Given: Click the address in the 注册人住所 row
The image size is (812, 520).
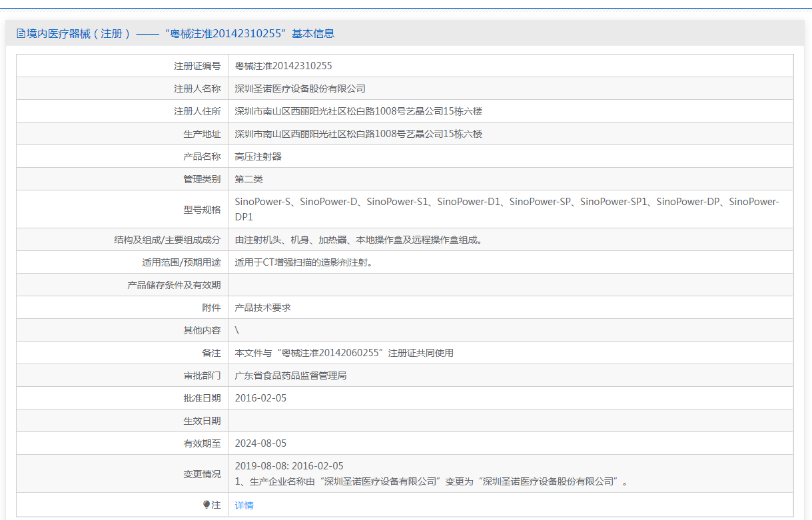Looking at the screenshot, I should pos(358,111).
